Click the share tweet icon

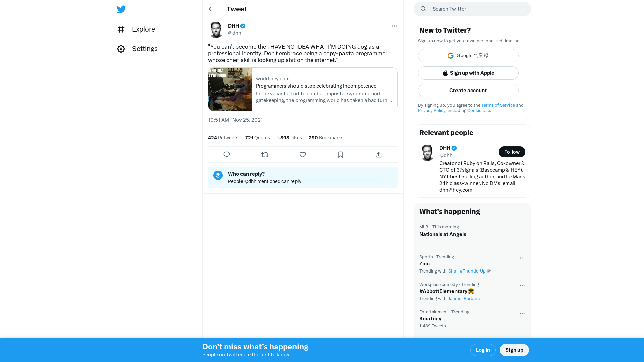pyautogui.click(x=379, y=155)
